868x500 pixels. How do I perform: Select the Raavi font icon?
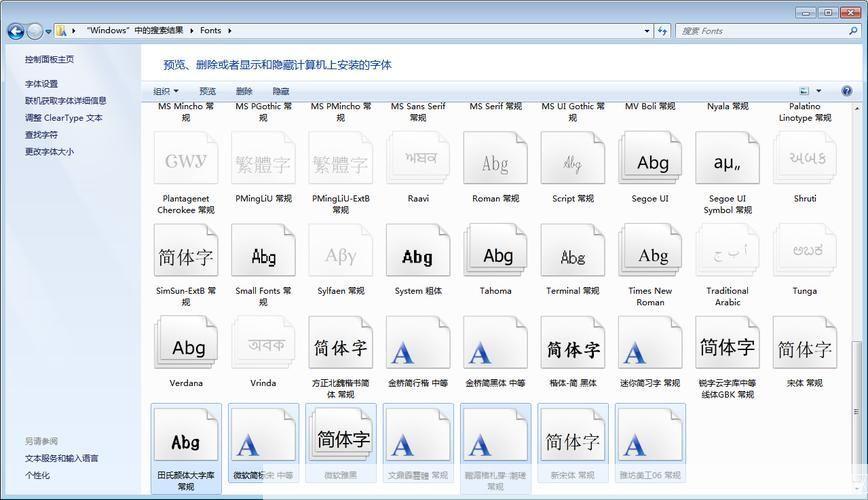(x=418, y=158)
